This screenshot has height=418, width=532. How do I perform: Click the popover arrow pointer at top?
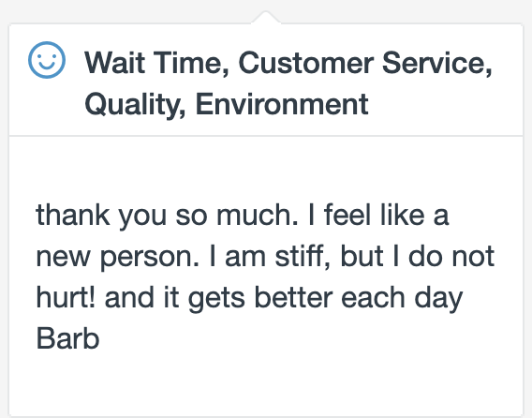266,17
